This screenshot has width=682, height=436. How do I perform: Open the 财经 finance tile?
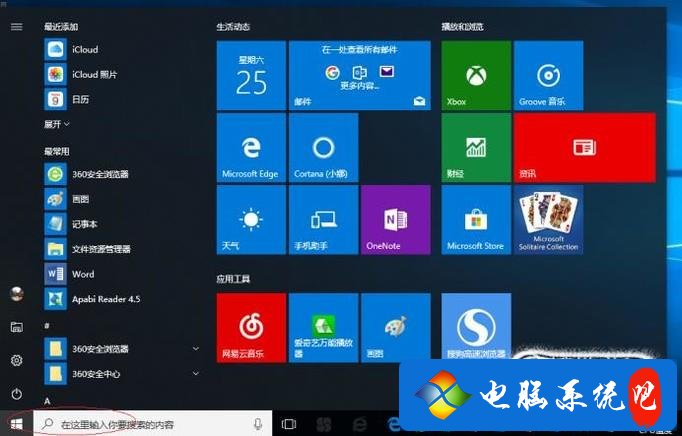click(476, 148)
